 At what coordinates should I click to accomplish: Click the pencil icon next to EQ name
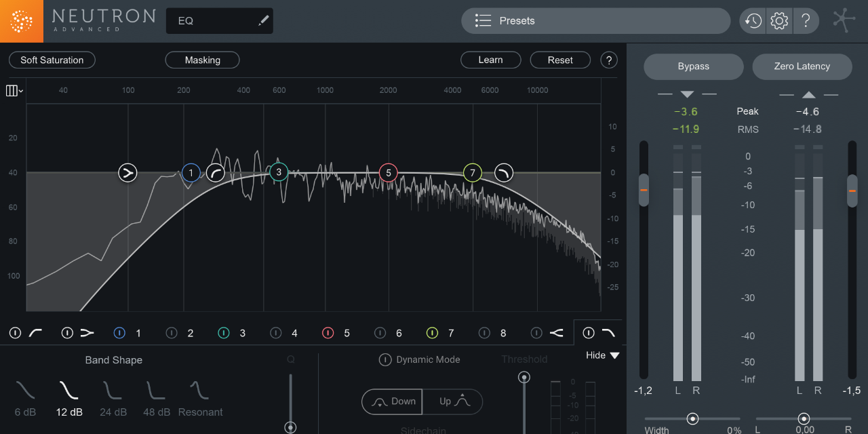tap(263, 20)
